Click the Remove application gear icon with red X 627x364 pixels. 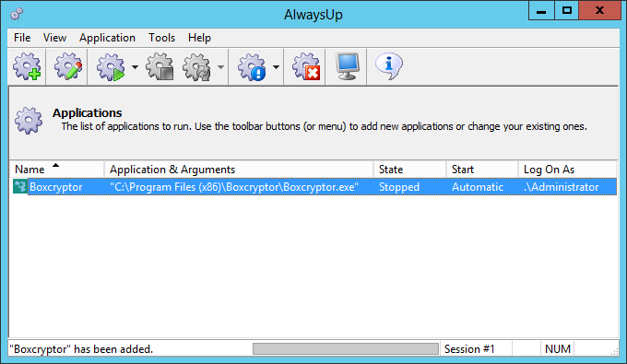[306, 66]
